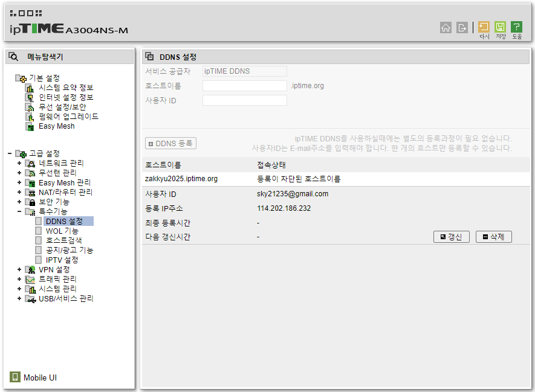Click the USB/서비스 관리 icon
Image resolution: width=535 pixels, height=392 pixels.
30,299
